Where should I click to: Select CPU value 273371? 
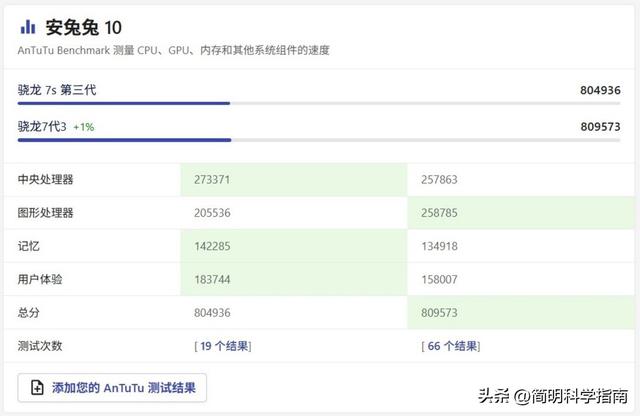click(212, 180)
